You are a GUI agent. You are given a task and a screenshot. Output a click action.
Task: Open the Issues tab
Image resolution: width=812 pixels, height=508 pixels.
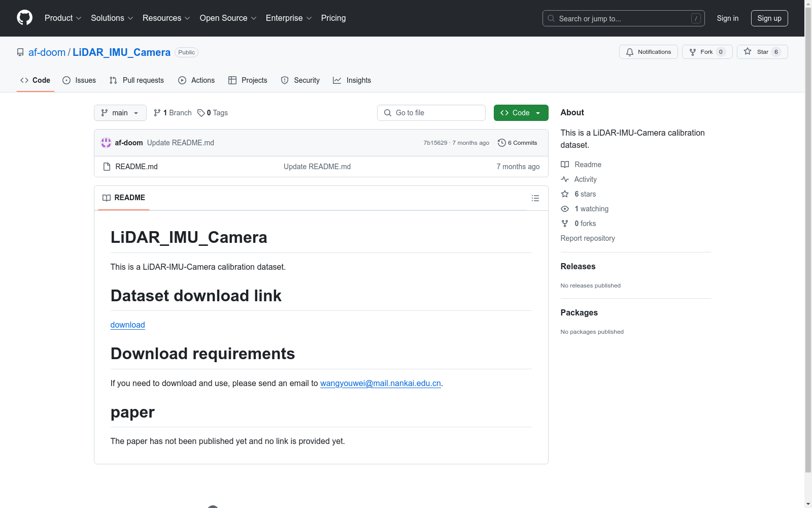79,80
